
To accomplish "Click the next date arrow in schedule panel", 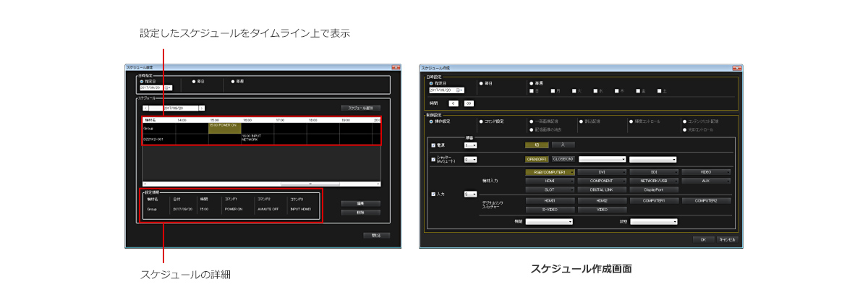I will pyautogui.click(x=202, y=108).
